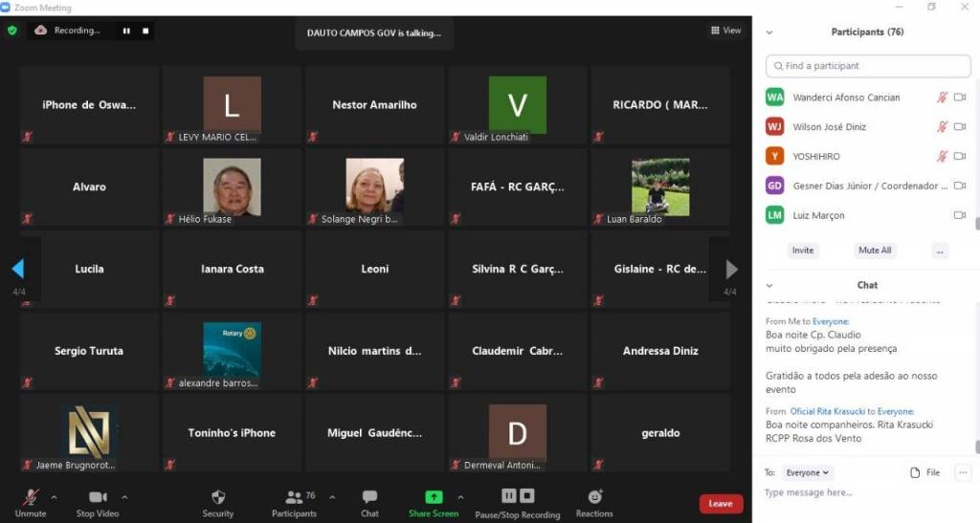Unmute the microphone
The image size is (980, 523).
(x=31, y=497)
